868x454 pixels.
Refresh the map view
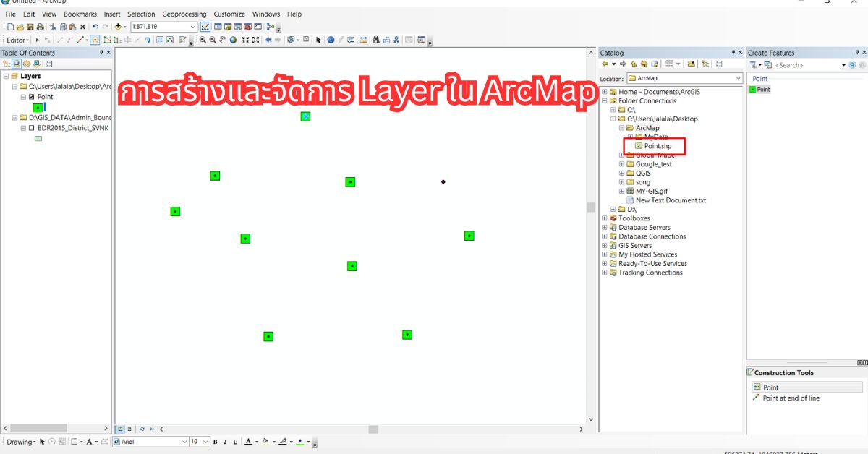click(142, 429)
